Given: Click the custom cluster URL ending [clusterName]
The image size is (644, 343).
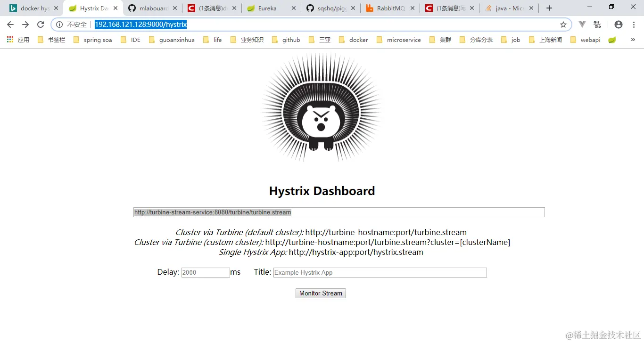Looking at the screenshot, I should 388,242.
